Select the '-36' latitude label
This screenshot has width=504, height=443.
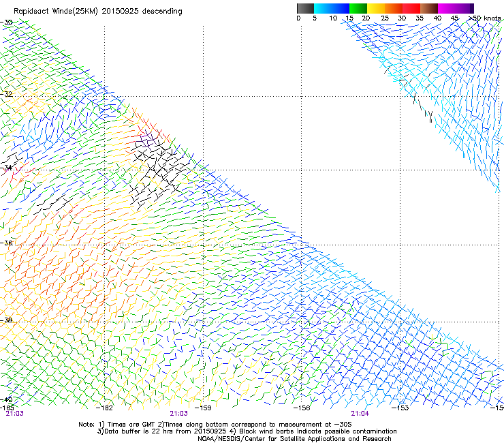coord(6,243)
